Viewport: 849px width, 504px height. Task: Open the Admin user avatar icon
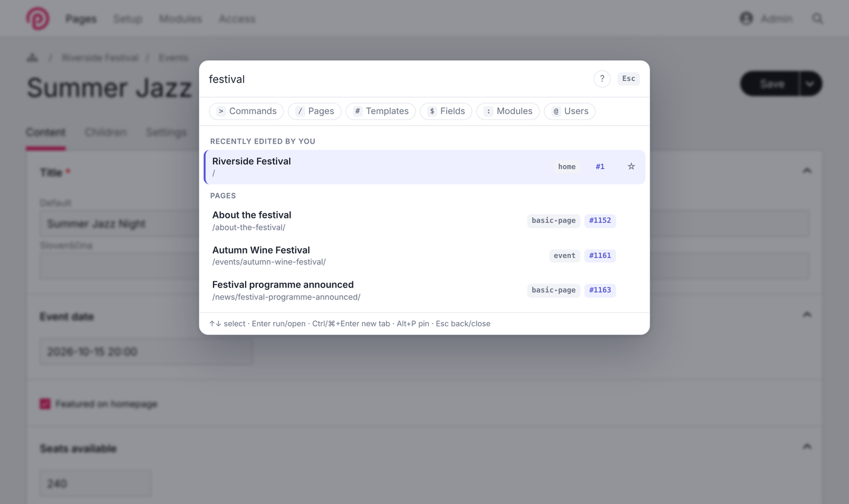coord(747,19)
